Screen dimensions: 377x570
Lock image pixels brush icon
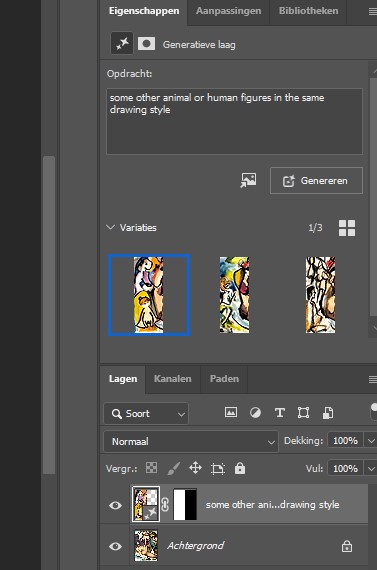pyautogui.click(x=173, y=468)
